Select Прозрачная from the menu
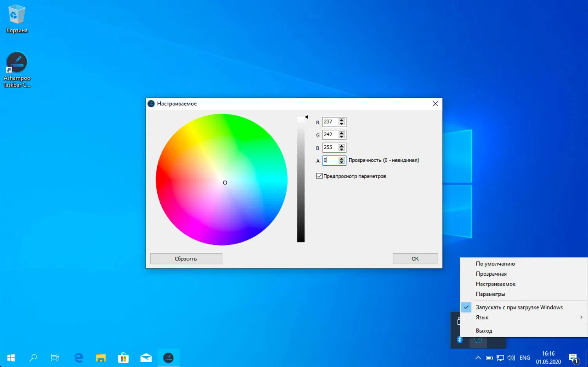This screenshot has width=588, height=367. (x=491, y=273)
